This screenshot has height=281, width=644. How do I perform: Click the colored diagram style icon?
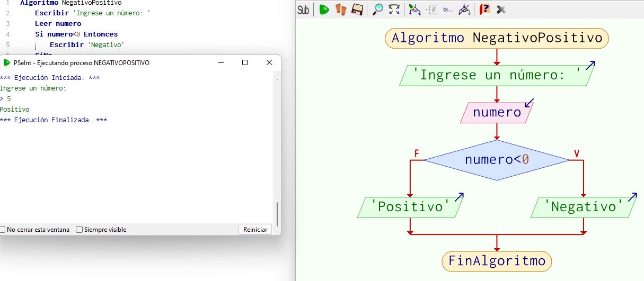415,10
